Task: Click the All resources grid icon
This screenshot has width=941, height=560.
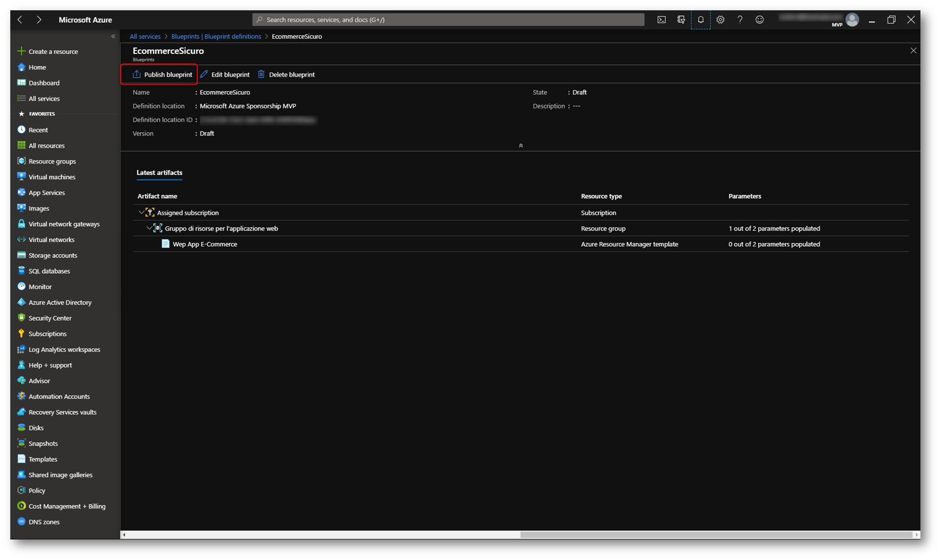Action: click(x=22, y=145)
